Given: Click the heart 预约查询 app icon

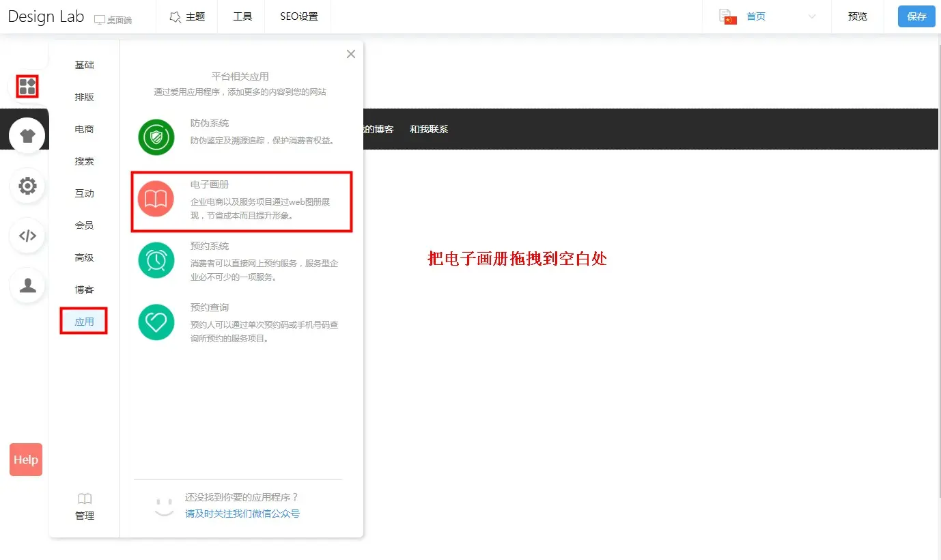Looking at the screenshot, I should point(156,322).
